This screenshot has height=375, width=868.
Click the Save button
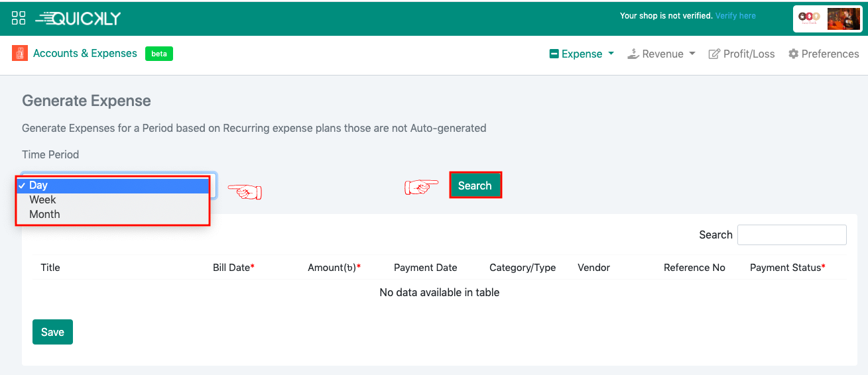point(52,332)
